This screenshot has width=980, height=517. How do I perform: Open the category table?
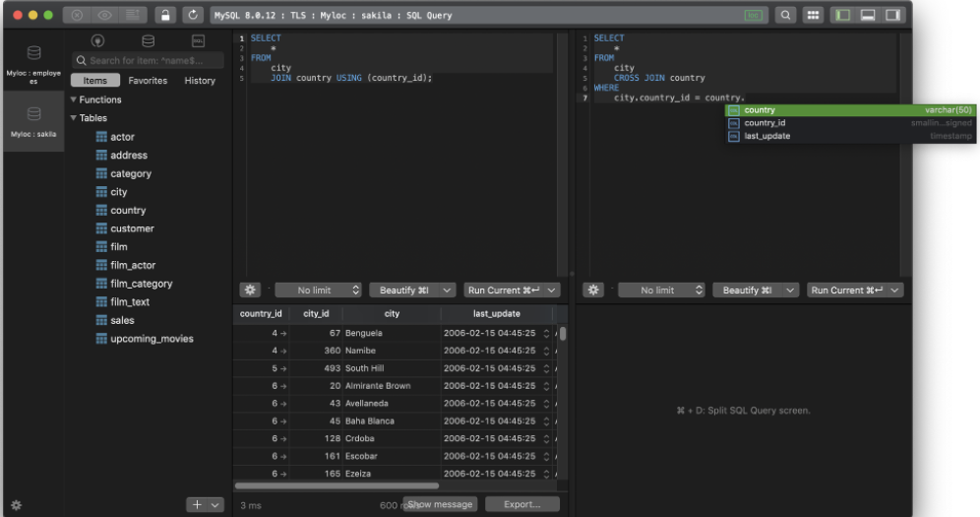click(x=124, y=173)
